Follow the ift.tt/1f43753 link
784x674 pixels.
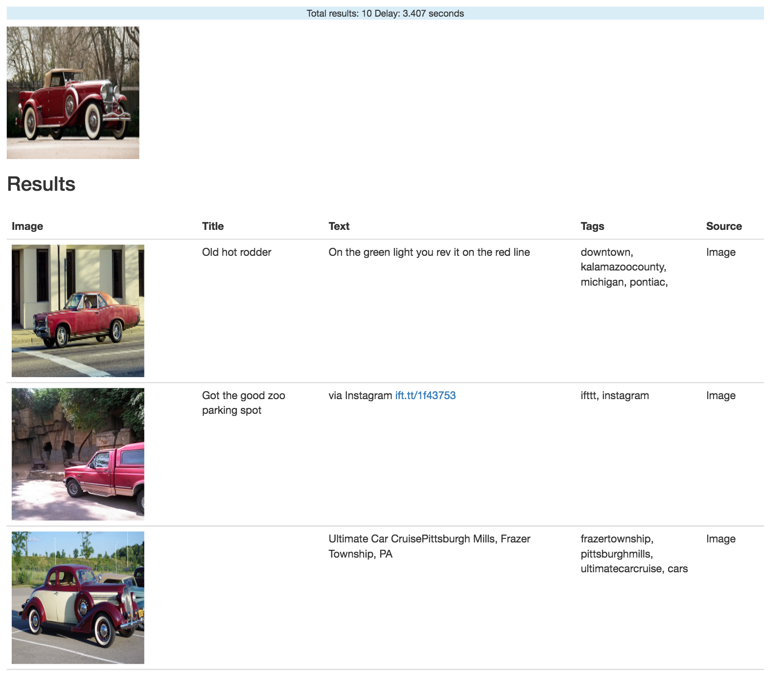(x=425, y=395)
